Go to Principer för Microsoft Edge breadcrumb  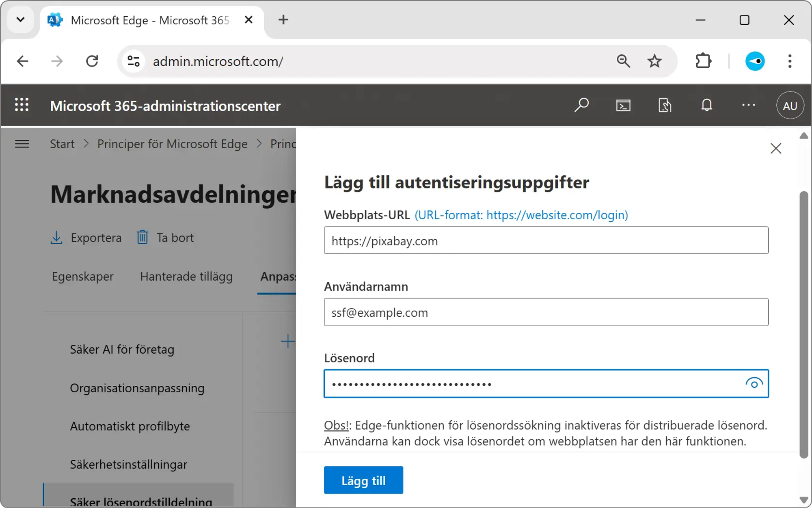(x=172, y=144)
